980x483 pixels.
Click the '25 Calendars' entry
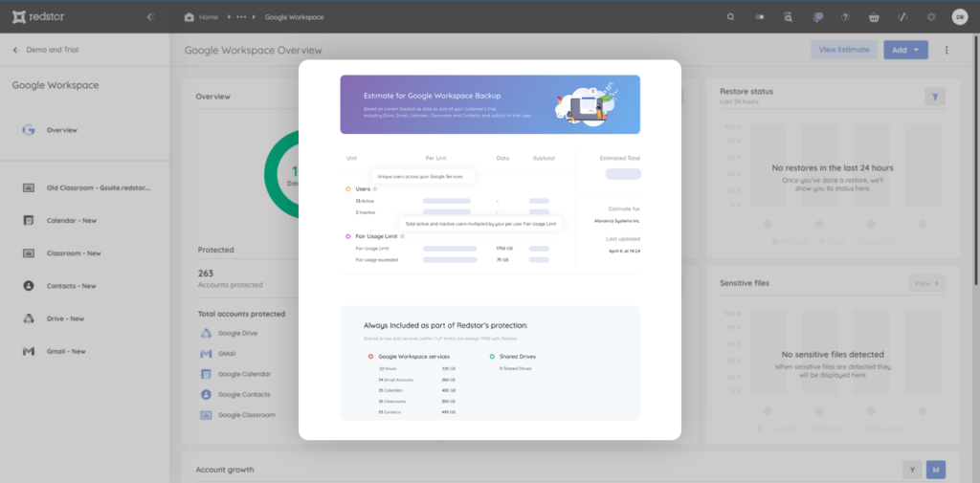coord(391,390)
